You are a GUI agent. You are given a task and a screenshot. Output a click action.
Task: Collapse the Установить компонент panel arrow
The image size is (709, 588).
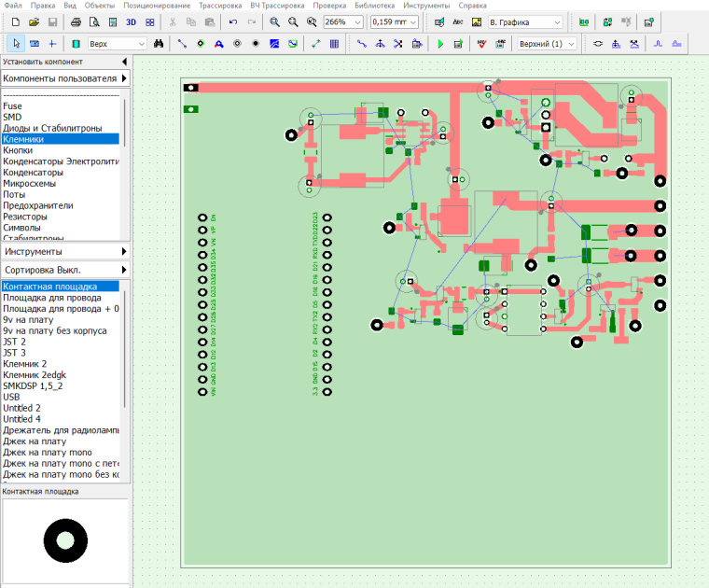coord(125,62)
